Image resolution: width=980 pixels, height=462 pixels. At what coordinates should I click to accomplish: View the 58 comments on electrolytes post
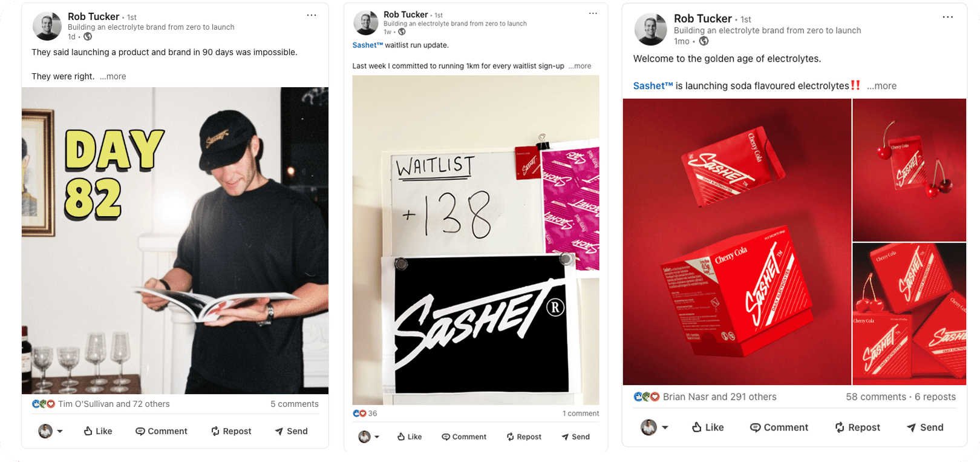[875, 397]
